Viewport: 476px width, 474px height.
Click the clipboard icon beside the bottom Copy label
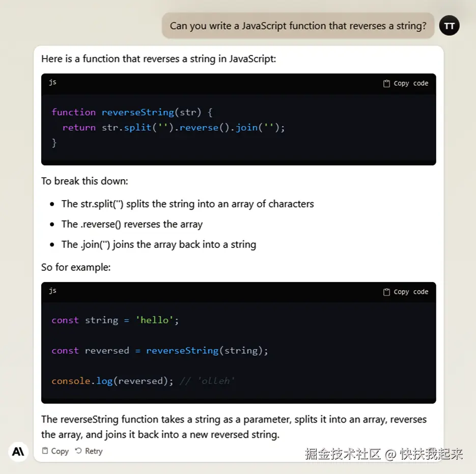point(45,451)
